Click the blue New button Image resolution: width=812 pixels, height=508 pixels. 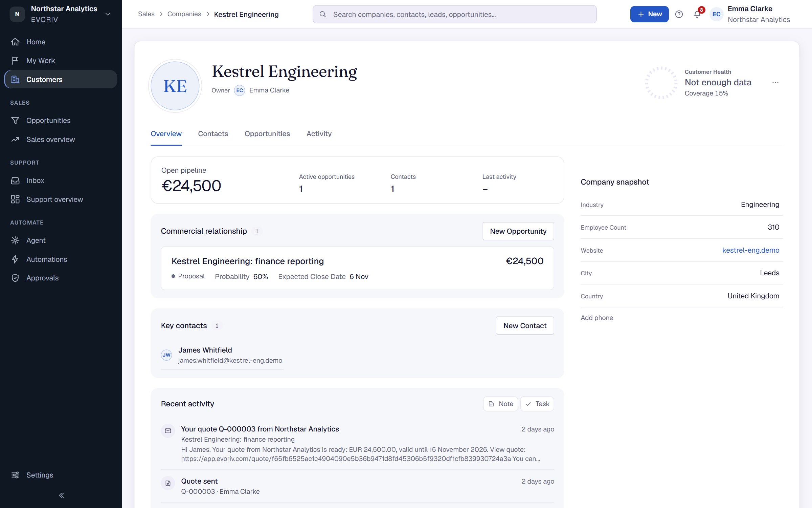(649, 14)
